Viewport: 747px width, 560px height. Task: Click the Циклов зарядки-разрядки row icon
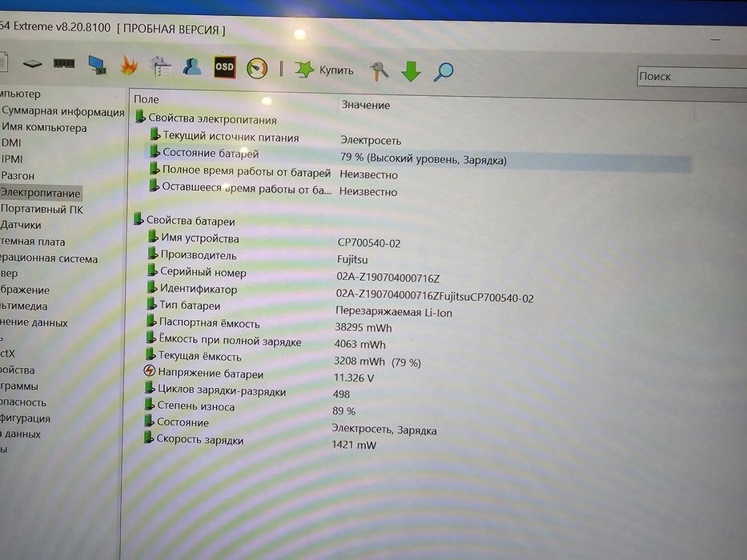point(150,388)
